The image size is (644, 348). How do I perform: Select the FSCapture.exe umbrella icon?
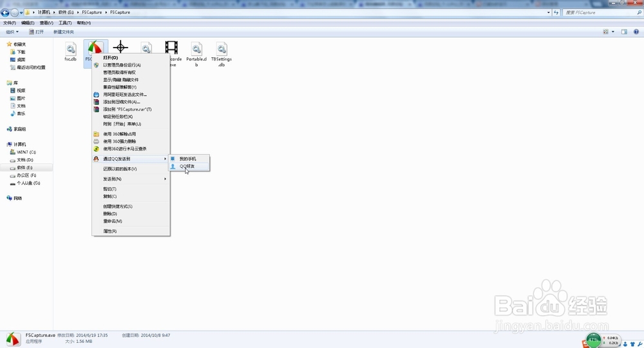(x=95, y=48)
